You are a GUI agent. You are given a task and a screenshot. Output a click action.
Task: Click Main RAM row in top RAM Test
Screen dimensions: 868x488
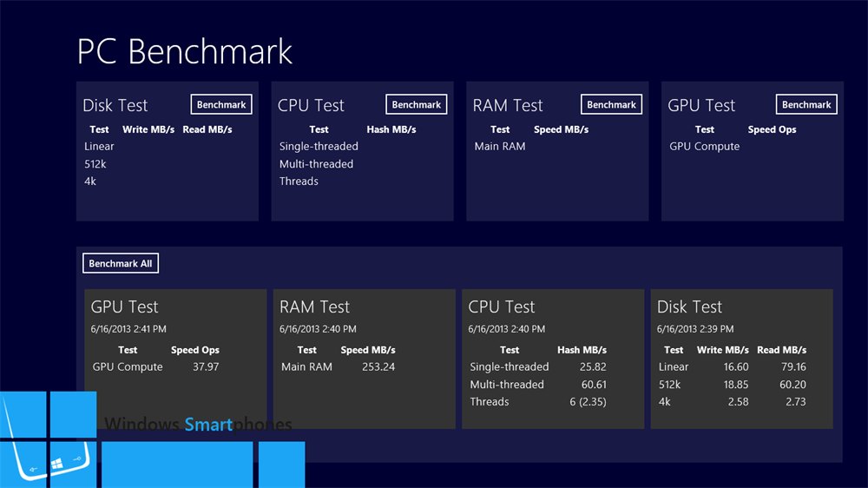[x=557, y=146]
